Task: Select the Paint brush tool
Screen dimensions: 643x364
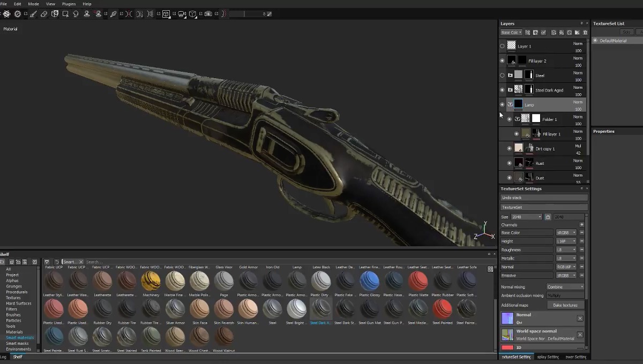Action: coord(34,14)
